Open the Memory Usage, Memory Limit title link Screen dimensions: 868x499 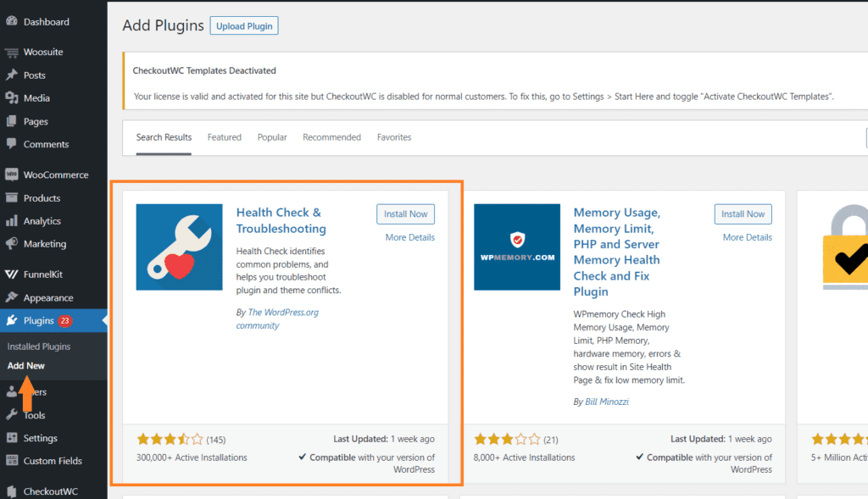(617, 252)
